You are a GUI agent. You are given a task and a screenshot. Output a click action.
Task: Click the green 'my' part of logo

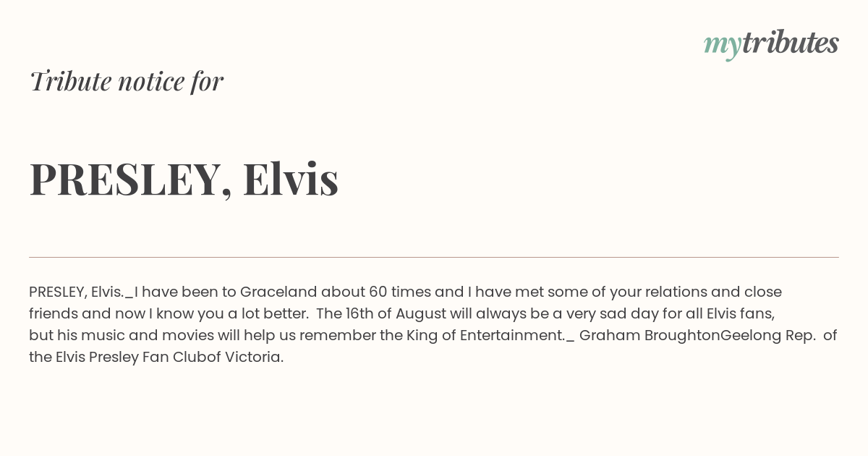pos(723,46)
